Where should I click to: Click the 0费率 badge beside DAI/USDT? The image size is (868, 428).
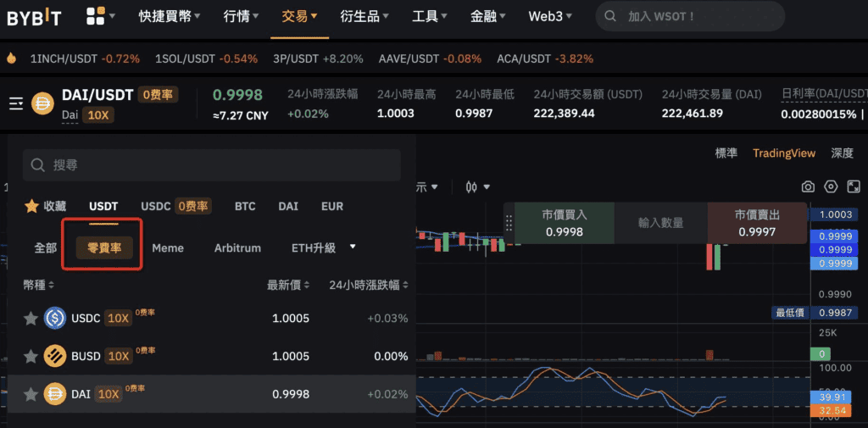pos(158,95)
